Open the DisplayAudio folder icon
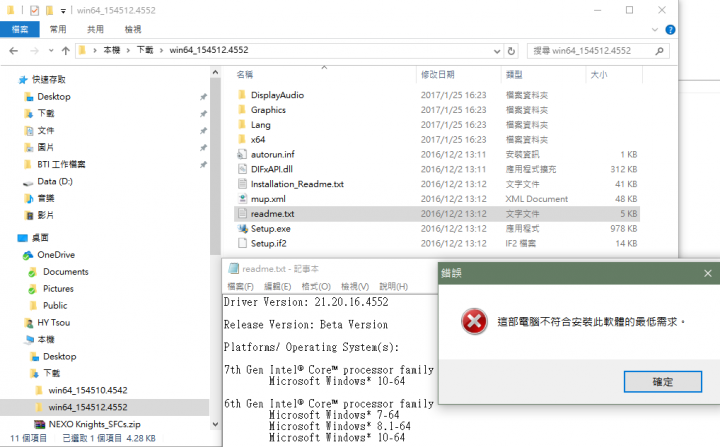The width and height of the screenshot is (720, 447). 242,95
